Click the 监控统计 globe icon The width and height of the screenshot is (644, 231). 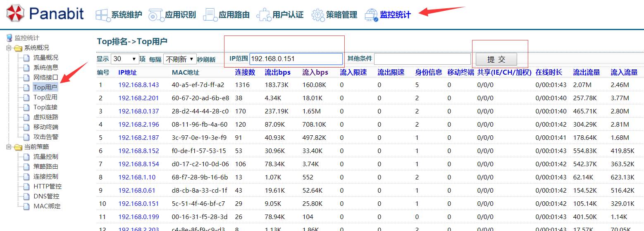[x=371, y=15]
